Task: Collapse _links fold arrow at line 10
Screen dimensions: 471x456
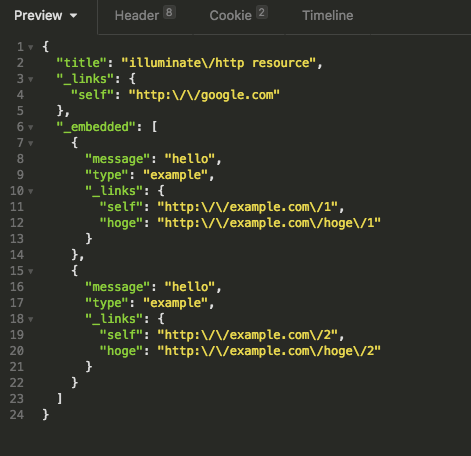Action: 31,191
